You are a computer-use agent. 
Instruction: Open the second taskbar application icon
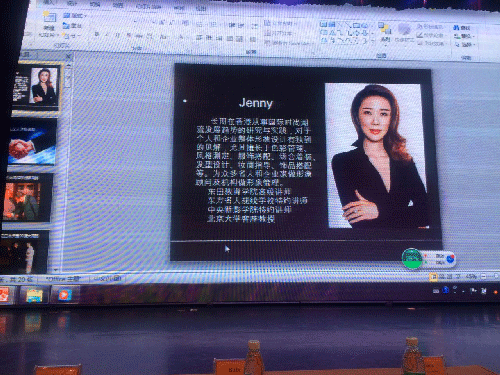tap(34, 295)
